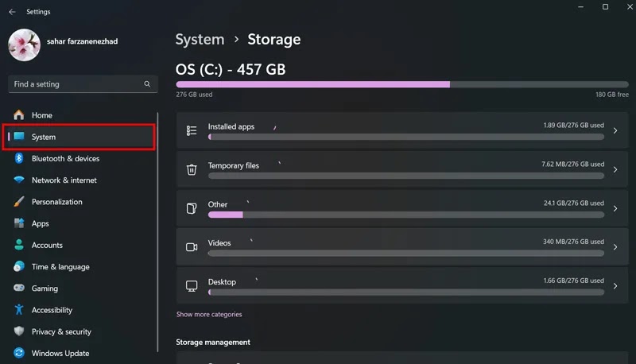The height and width of the screenshot is (364, 636).
Task: Open Desktop storage details via chevron
Action: click(615, 286)
